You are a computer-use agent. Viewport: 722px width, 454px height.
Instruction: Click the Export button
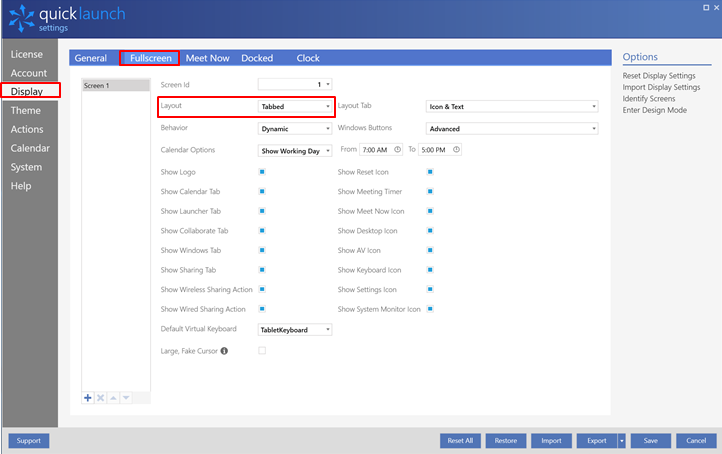tap(597, 441)
